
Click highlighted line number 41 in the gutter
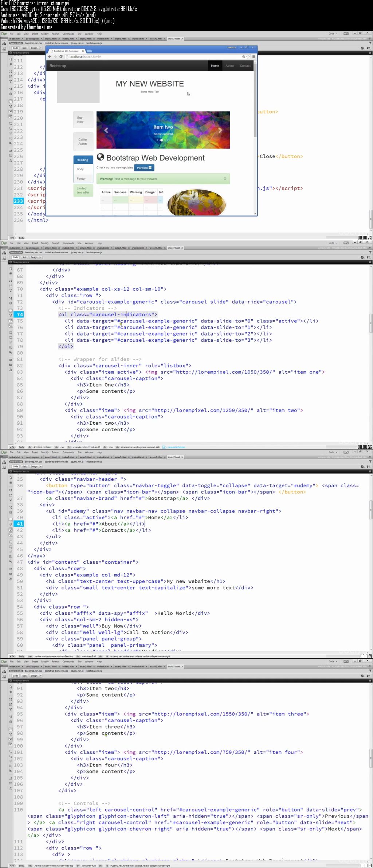point(19,524)
